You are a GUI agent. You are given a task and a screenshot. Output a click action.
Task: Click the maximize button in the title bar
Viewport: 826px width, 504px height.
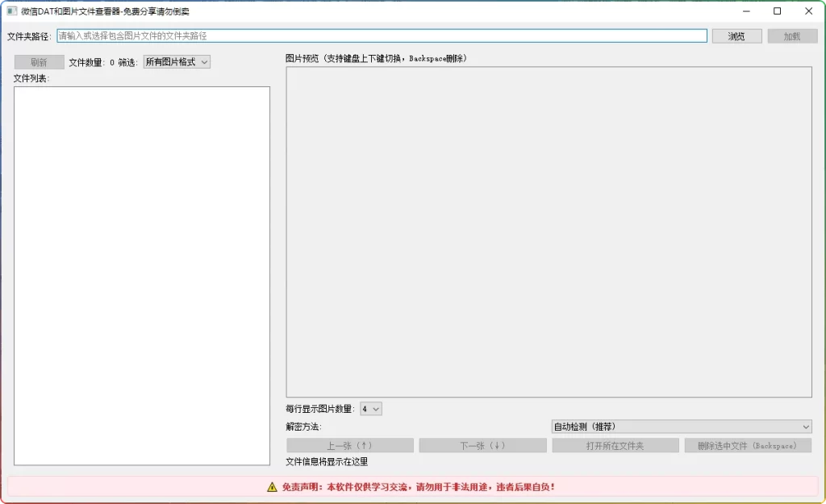pyautogui.click(x=777, y=11)
